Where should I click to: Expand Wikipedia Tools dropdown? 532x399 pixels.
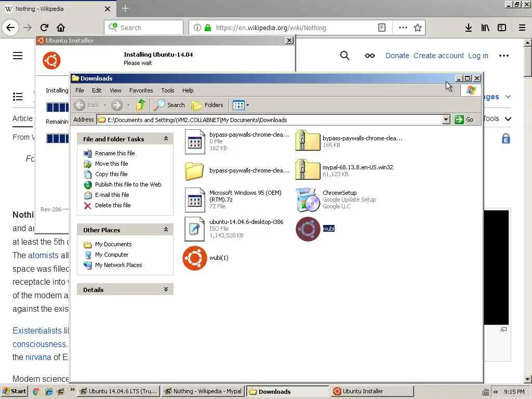point(497,119)
